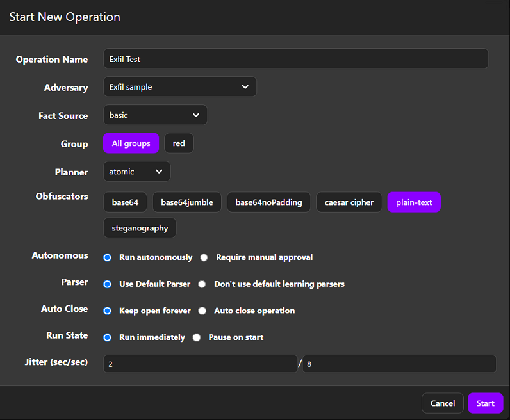
Task: Click the Operation Name input field
Action: tap(295, 59)
